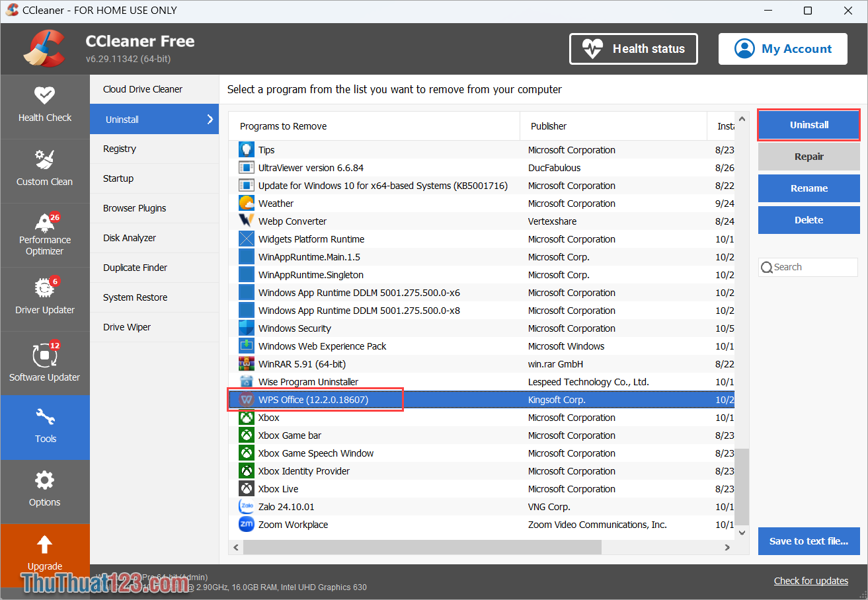The width and height of the screenshot is (868, 600).
Task: Open the Registry tool
Action: point(154,149)
